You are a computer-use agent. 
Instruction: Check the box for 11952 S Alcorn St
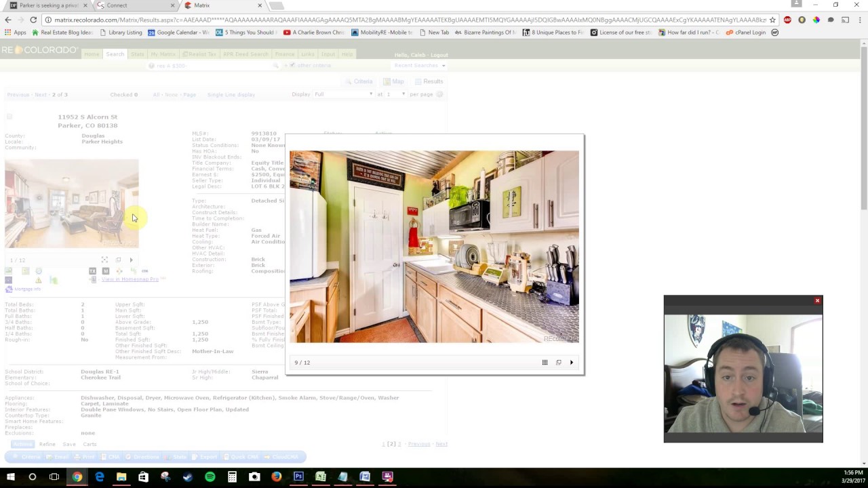point(9,117)
